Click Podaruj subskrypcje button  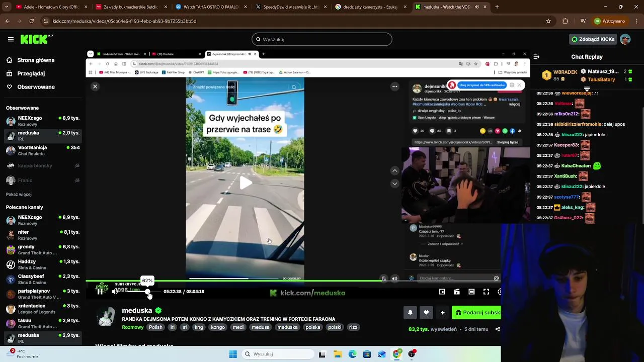[476, 312]
